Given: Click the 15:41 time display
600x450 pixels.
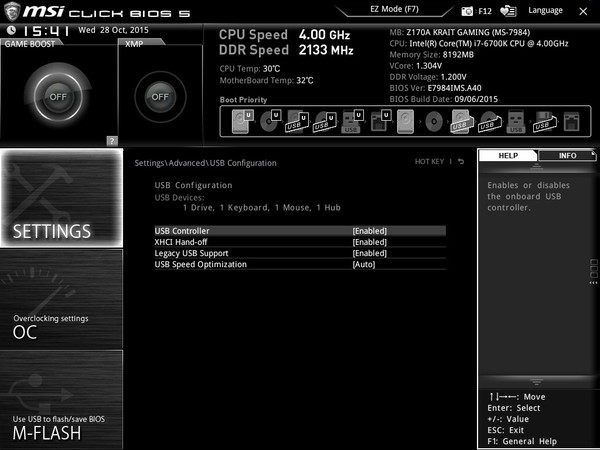Looking at the screenshot, I should click(46, 31).
